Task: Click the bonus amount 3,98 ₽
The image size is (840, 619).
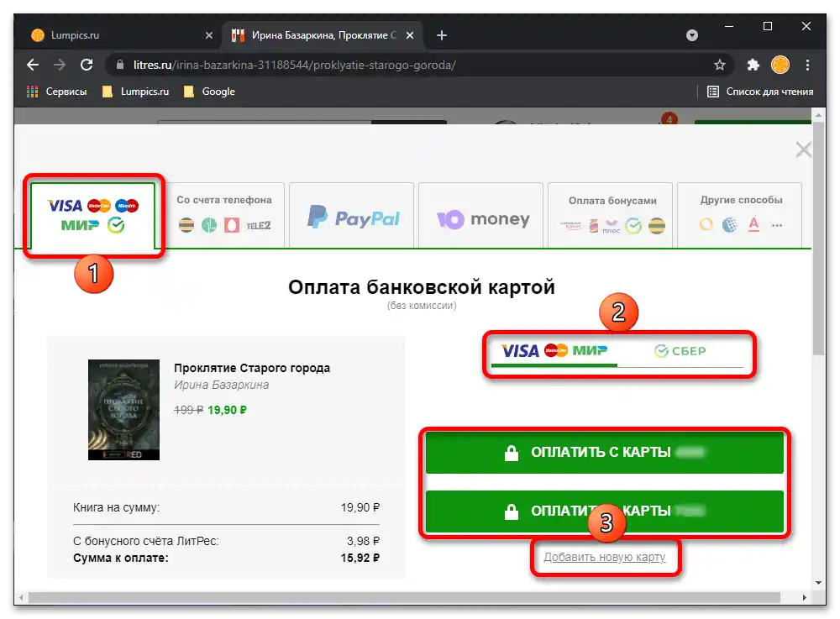Action: 363,541
